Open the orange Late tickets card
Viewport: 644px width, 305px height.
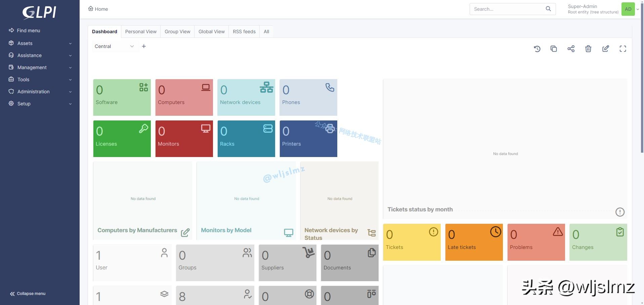474,242
